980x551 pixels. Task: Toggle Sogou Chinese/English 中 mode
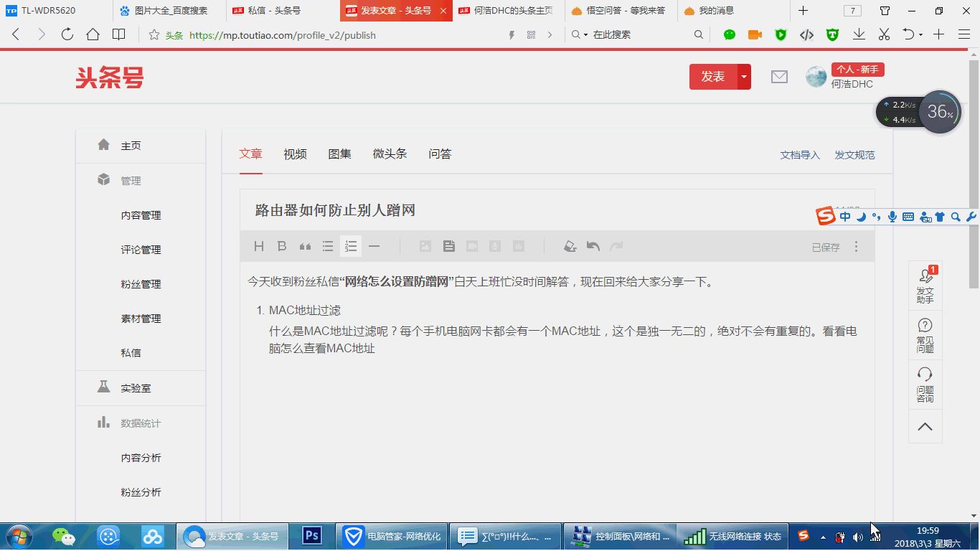(845, 217)
